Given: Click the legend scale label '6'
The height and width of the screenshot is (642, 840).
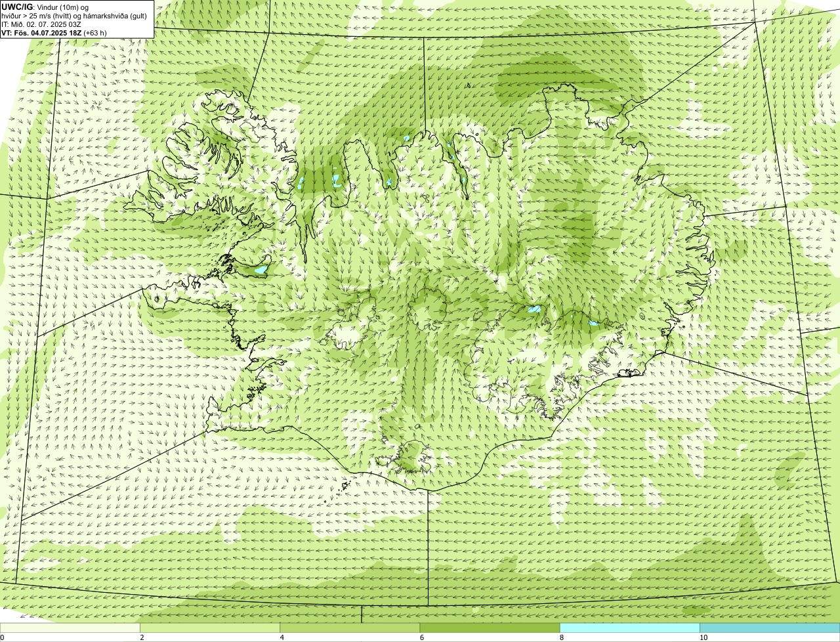Looking at the screenshot, I should (422, 637).
